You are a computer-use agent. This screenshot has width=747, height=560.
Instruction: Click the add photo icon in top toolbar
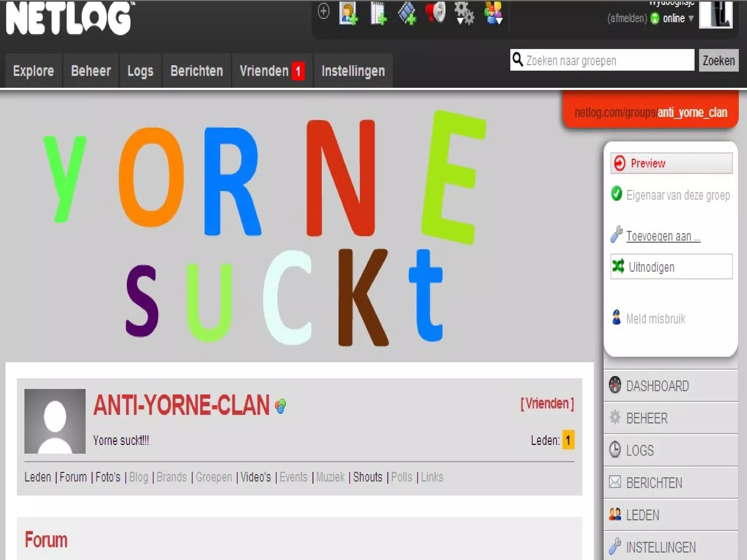(348, 13)
